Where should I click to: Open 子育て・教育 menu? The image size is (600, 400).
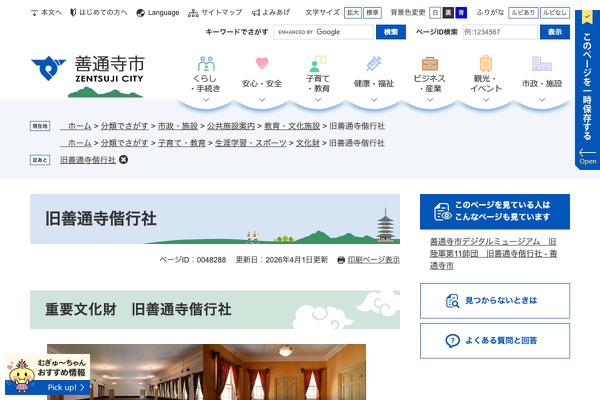[318, 75]
